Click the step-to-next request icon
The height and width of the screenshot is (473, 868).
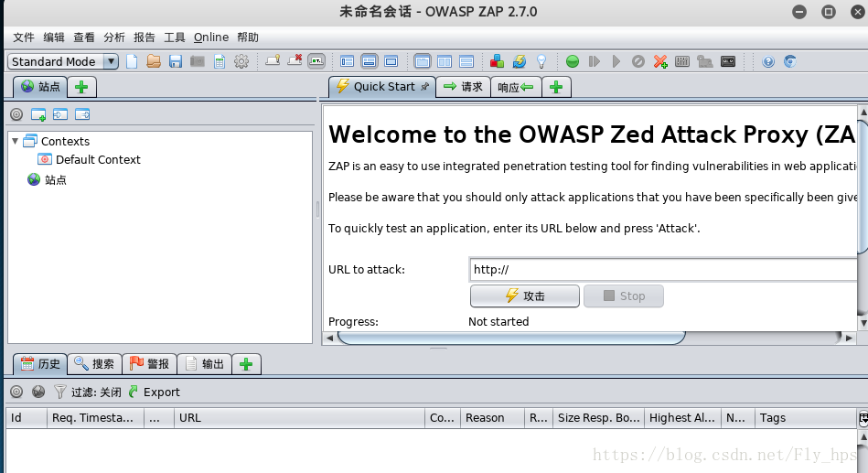pyautogui.click(x=595, y=61)
